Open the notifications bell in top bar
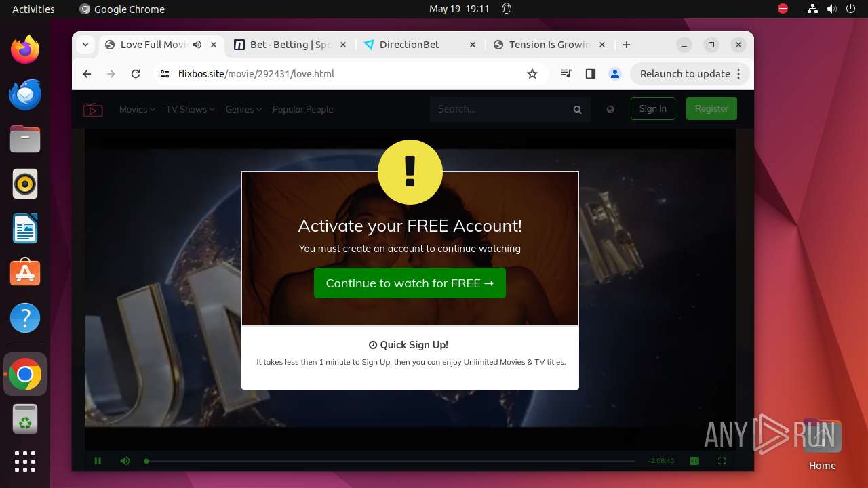This screenshot has width=868, height=488. (x=507, y=9)
